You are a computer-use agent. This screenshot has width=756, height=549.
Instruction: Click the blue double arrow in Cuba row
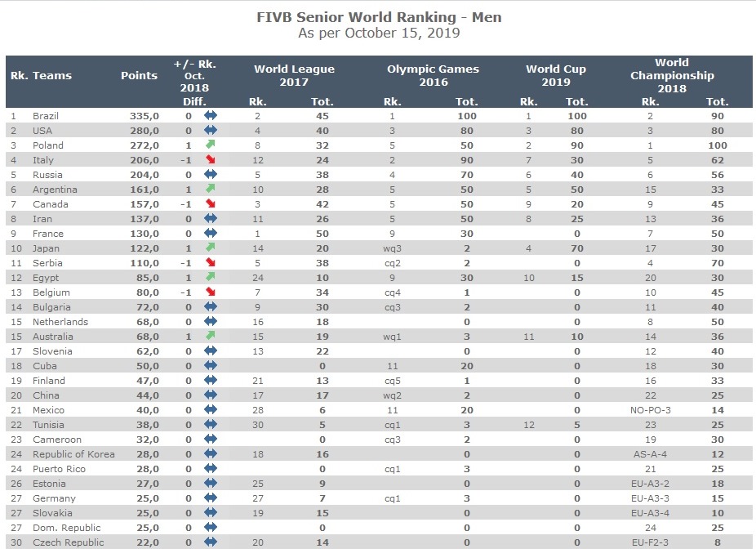[x=211, y=366]
